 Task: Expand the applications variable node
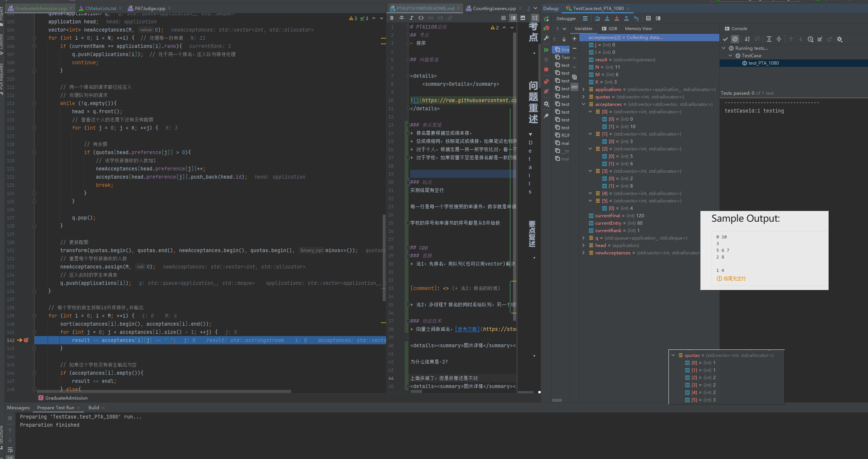click(583, 89)
